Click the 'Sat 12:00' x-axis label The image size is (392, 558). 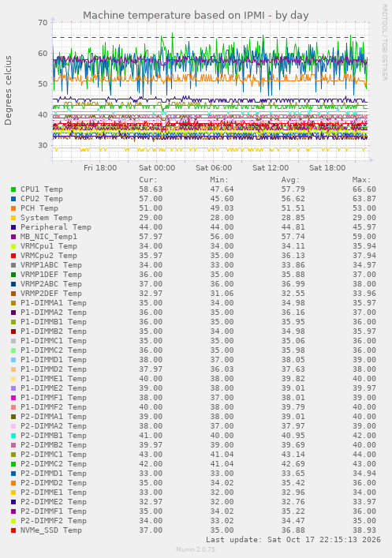[271, 168]
